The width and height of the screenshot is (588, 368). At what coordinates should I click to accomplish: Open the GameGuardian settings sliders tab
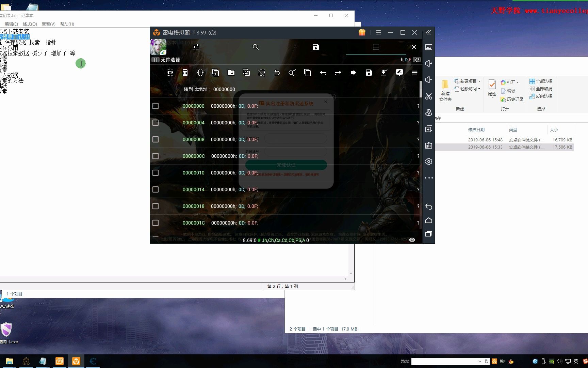click(196, 47)
